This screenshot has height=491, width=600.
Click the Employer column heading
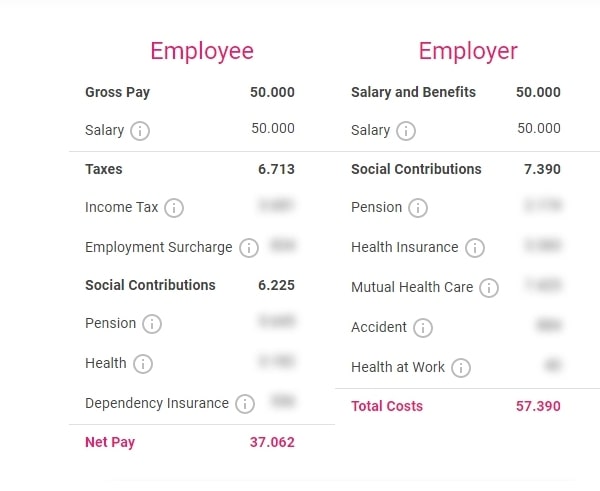[468, 52]
